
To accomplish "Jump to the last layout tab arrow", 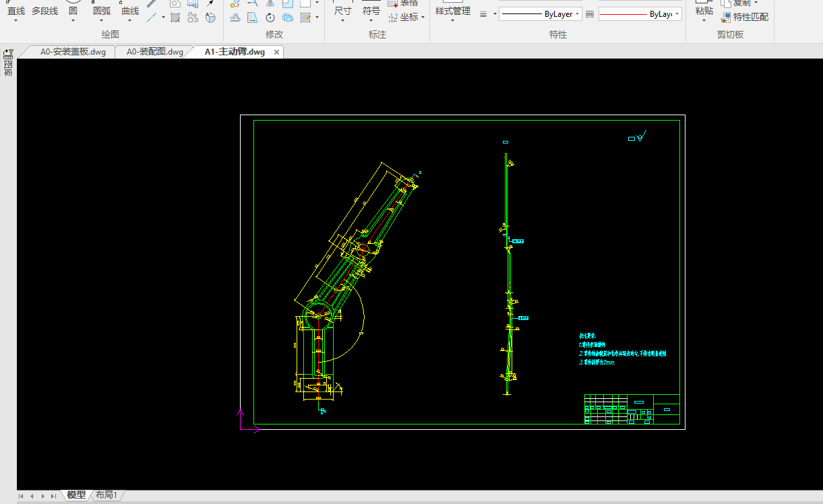I will click(x=54, y=496).
